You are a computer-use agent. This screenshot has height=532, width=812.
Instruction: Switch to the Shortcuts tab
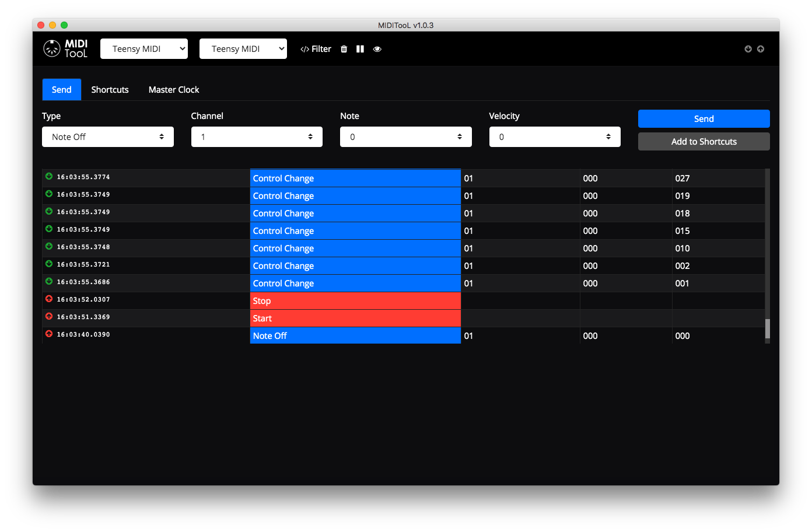(110, 90)
